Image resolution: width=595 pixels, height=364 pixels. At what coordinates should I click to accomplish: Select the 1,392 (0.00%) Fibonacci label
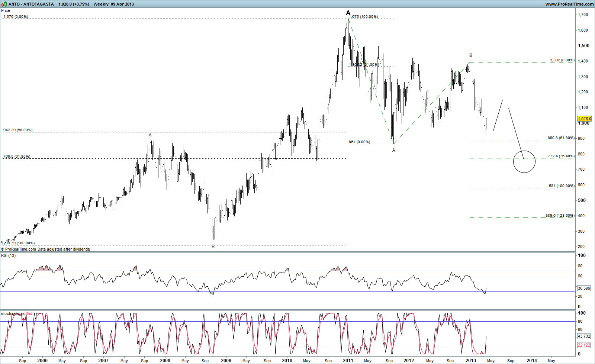pos(562,60)
